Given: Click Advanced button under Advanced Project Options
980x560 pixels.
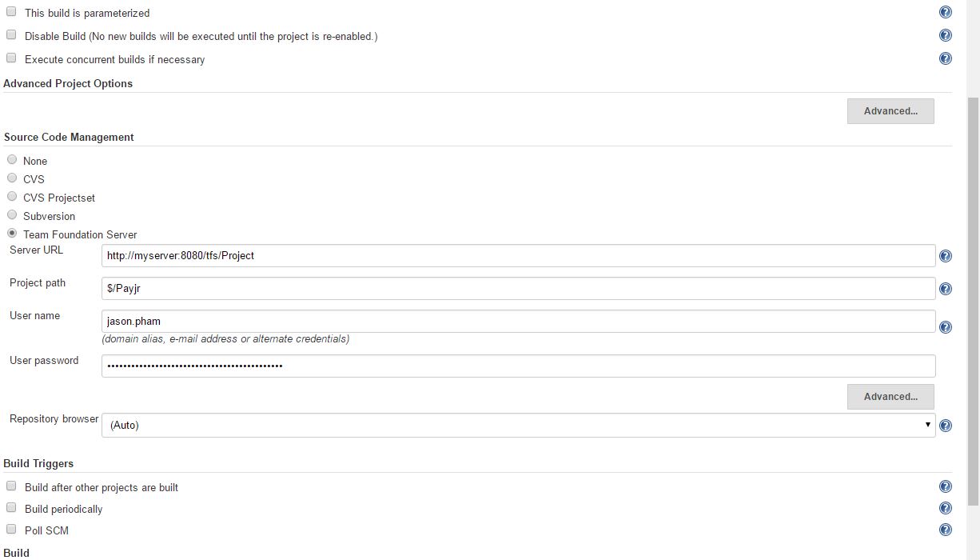Looking at the screenshot, I should pos(890,111).
